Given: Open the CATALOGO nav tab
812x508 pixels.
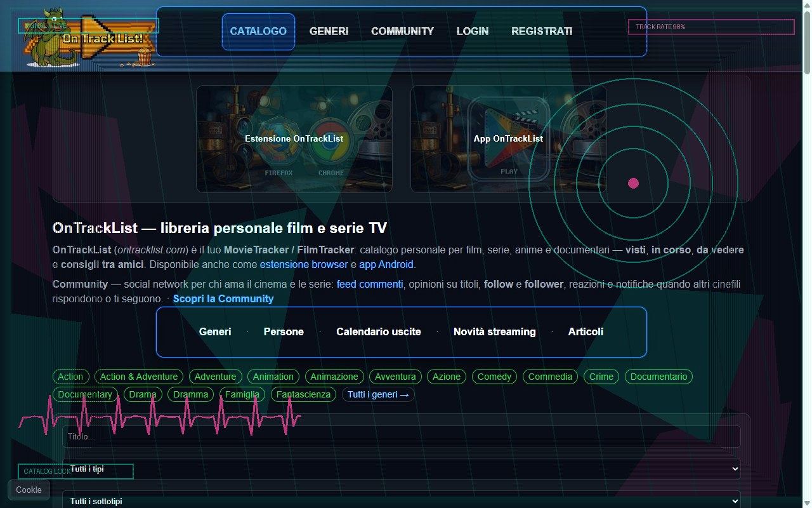Looking at the screenshot, I should (258, 31).
